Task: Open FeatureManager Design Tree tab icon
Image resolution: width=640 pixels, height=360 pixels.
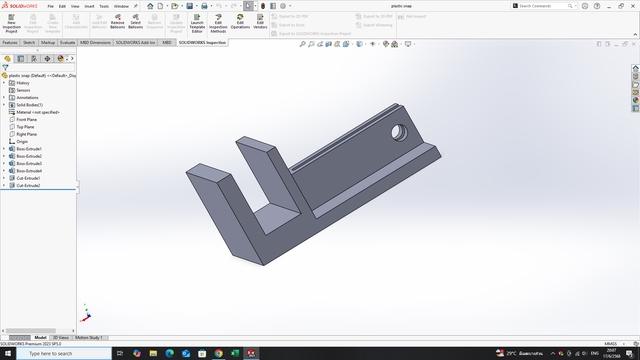Action: 7,59
